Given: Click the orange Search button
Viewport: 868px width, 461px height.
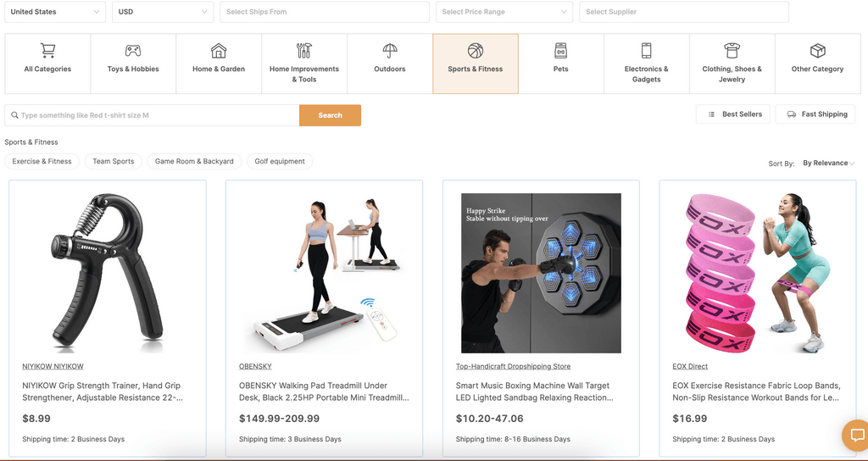Looking at the screenshot, I should coord(330,115).
